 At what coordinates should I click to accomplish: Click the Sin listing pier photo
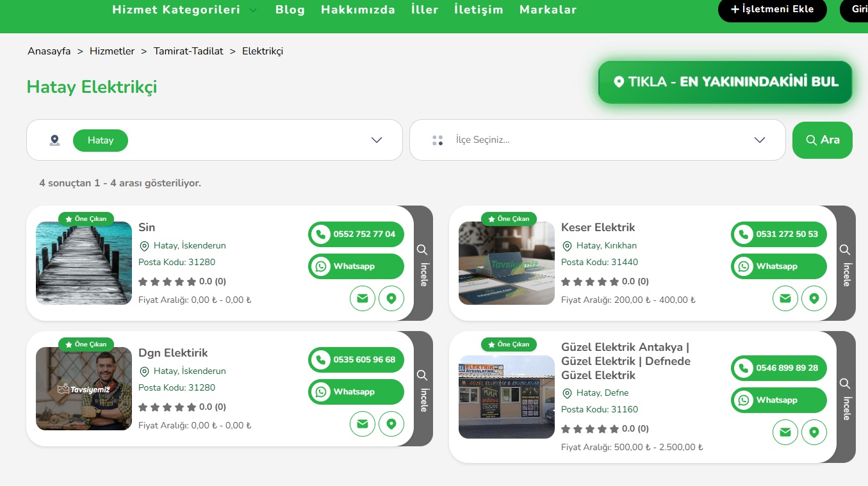coord(84,263)
